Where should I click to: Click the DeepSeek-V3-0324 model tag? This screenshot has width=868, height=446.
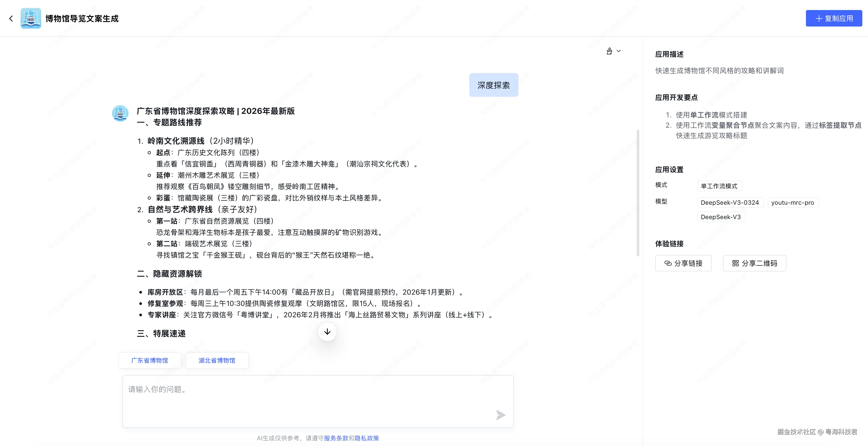click(730, 202)
